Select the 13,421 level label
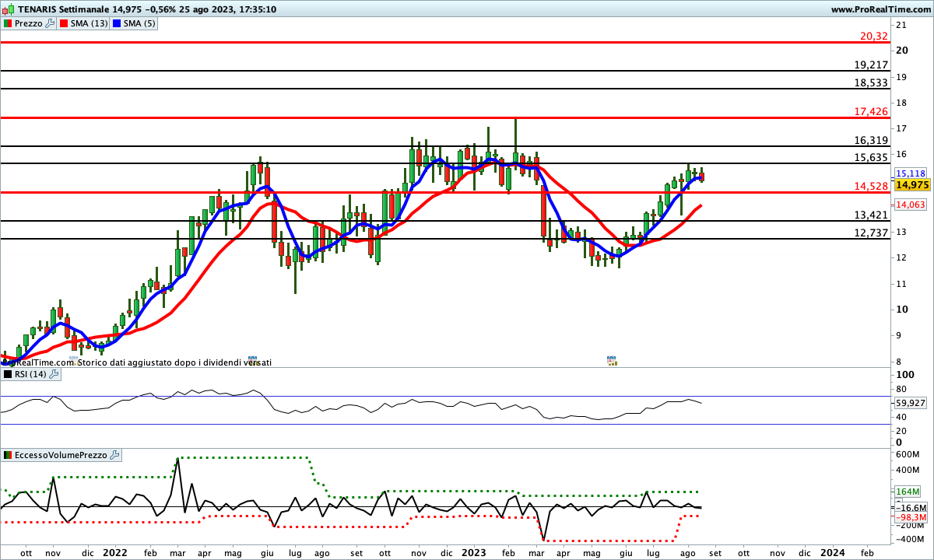The image size is (934, 560). tap(871, 215)
